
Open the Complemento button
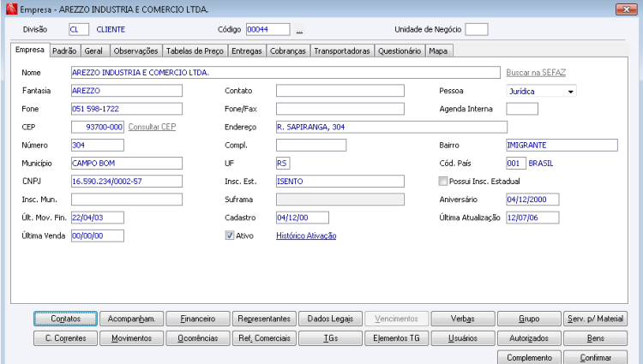[530, 357]
